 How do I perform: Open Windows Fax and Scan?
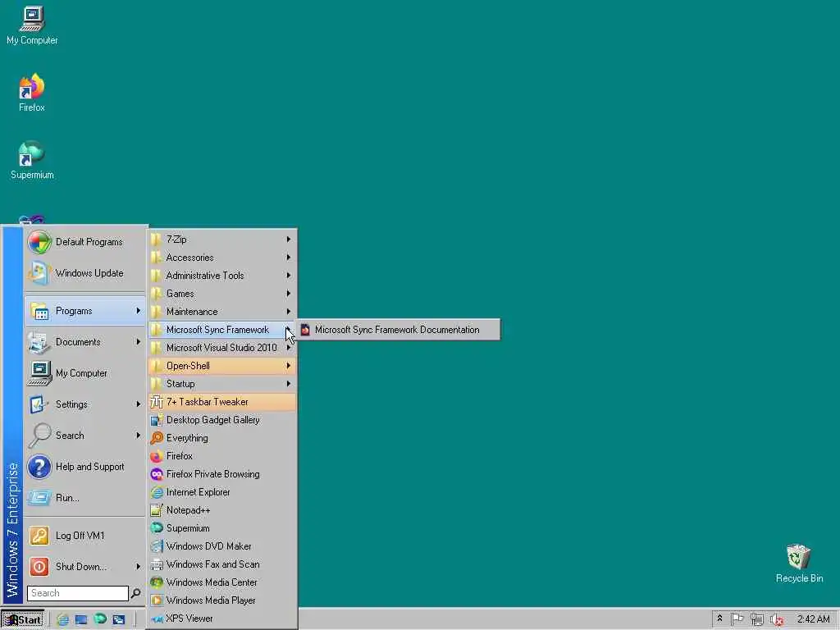222,564
